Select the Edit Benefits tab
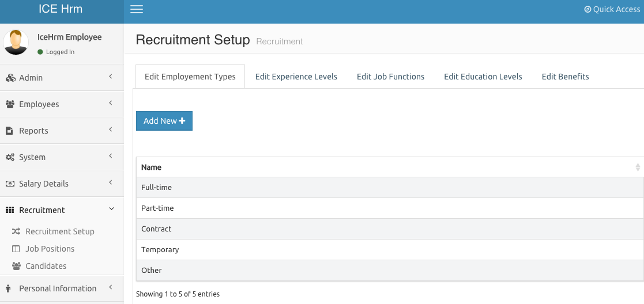 (565, 77)
